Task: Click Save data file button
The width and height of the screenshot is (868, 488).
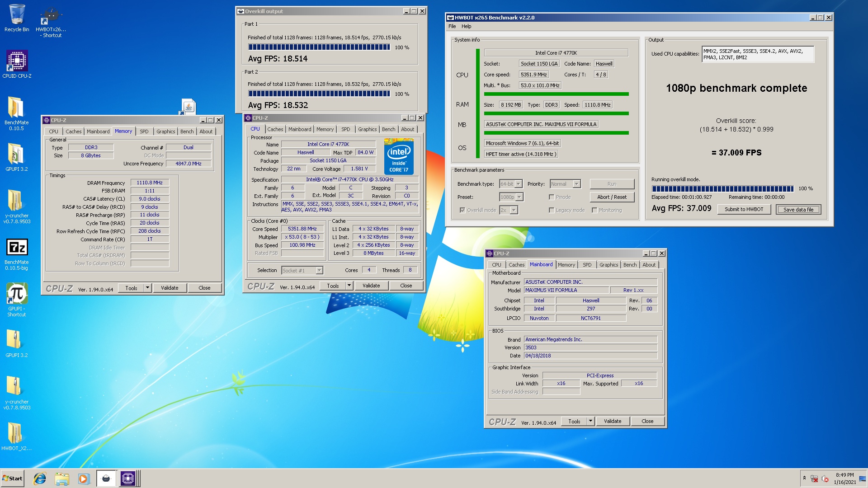Action: pos(798,209)
